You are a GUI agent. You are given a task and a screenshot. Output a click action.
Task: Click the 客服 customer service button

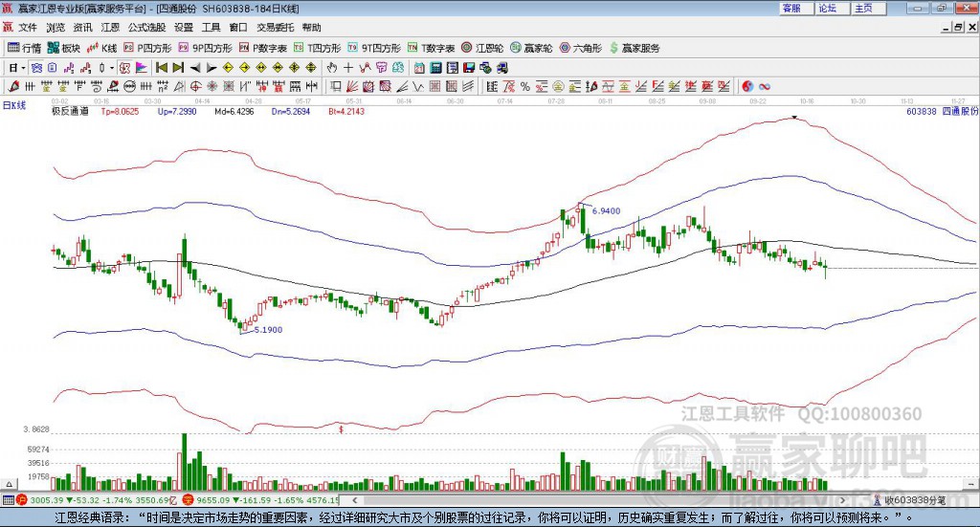click(796, 9)
